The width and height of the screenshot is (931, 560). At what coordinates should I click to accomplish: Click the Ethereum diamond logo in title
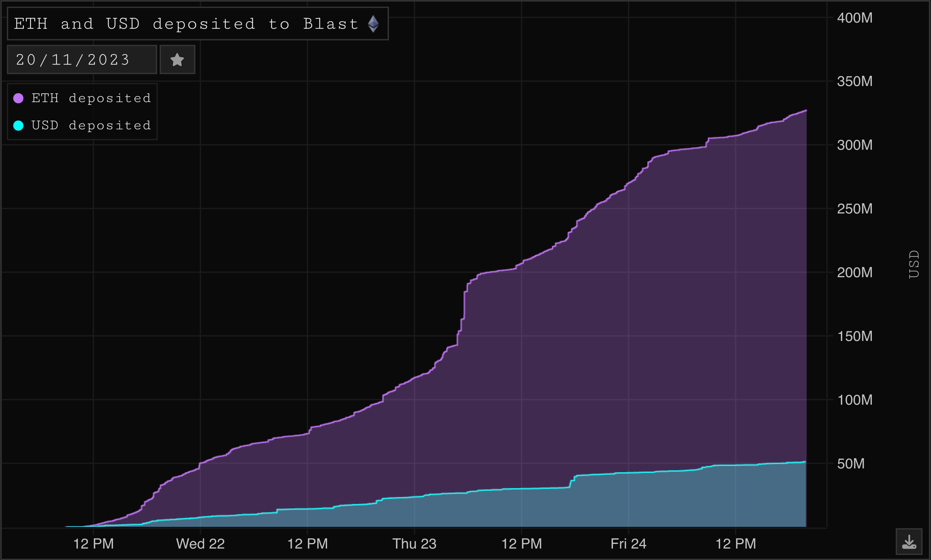pos(373,24)
